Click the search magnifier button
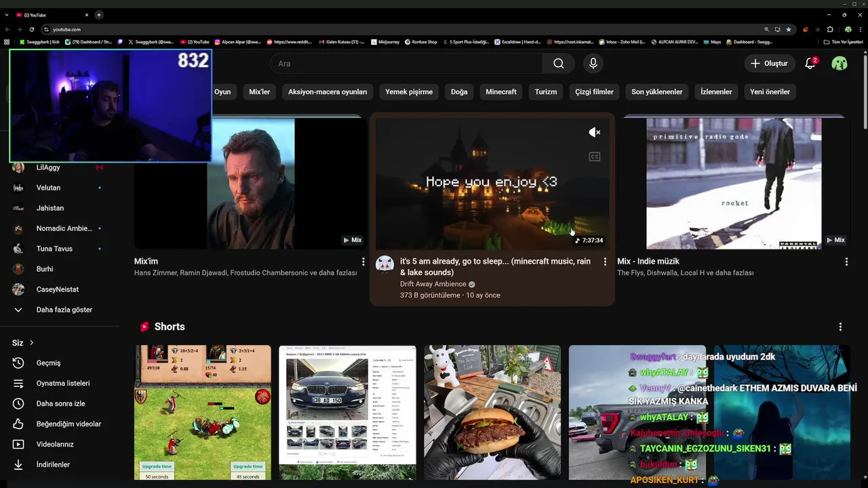868x488 pixels. [x=558, y=63]
